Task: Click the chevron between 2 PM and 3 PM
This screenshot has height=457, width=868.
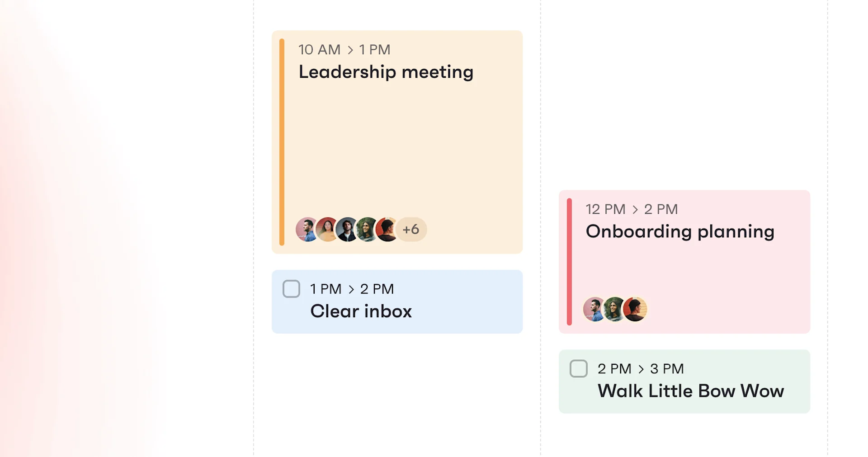Action: [641, 369]
